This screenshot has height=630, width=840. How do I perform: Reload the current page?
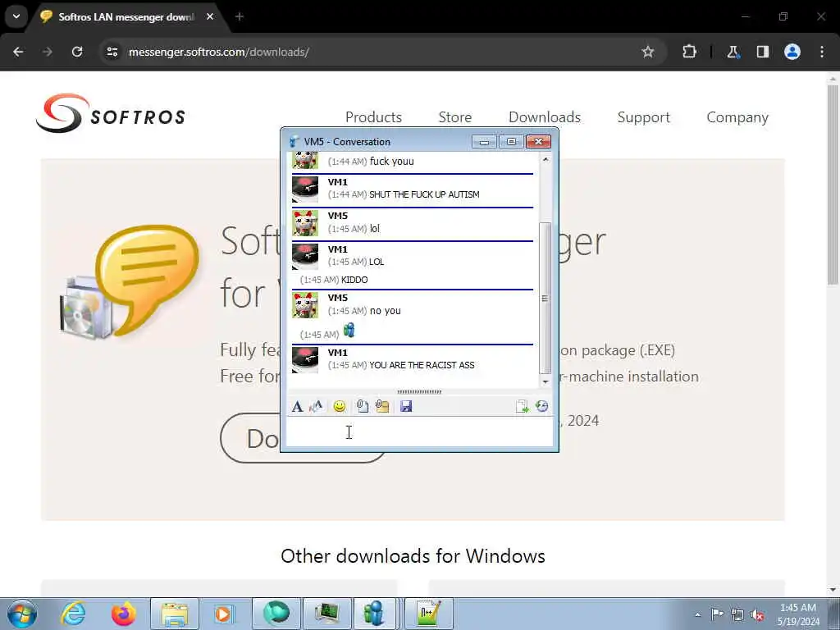77,52
